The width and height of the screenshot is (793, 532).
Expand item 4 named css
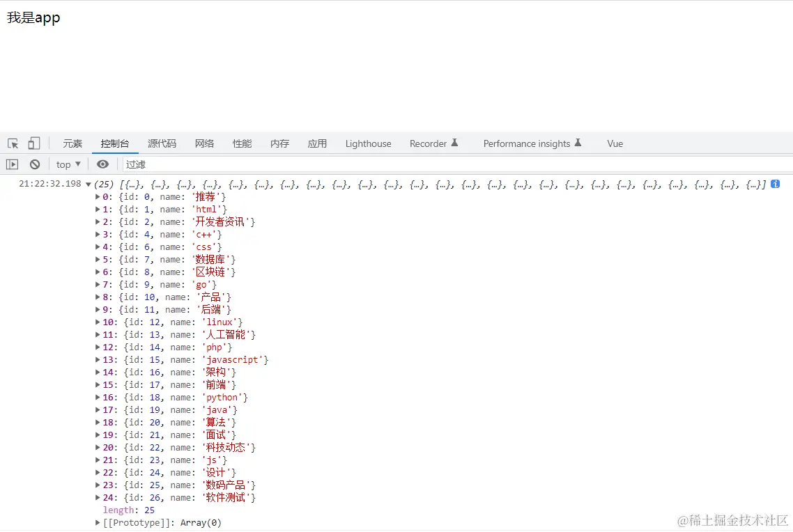pos(98,247)
